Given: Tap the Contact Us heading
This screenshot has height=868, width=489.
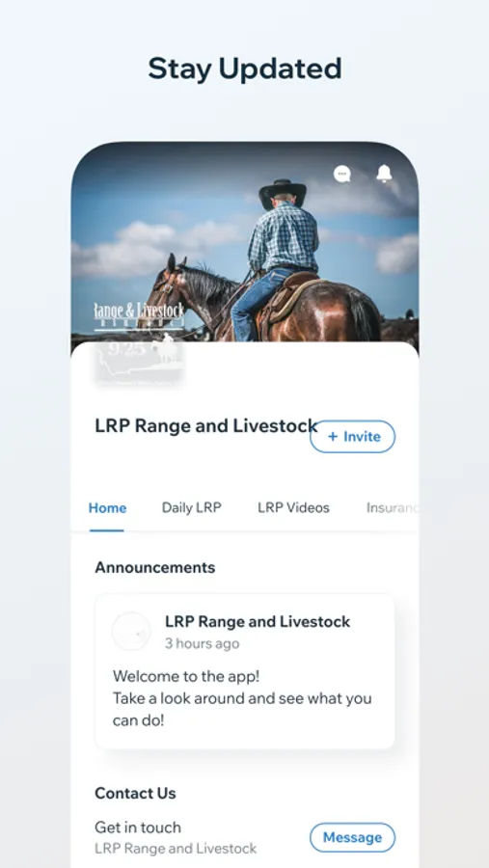Looking at the screenshot, I should tap(135, 794).
